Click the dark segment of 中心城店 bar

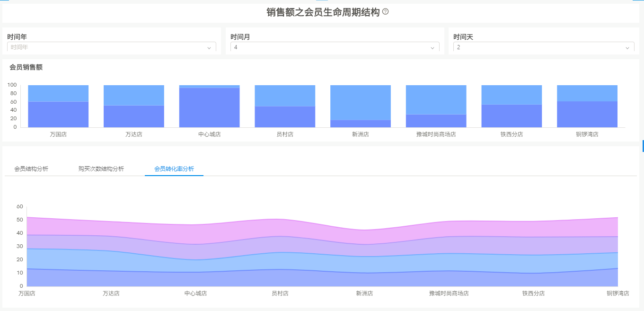point(209,108)
